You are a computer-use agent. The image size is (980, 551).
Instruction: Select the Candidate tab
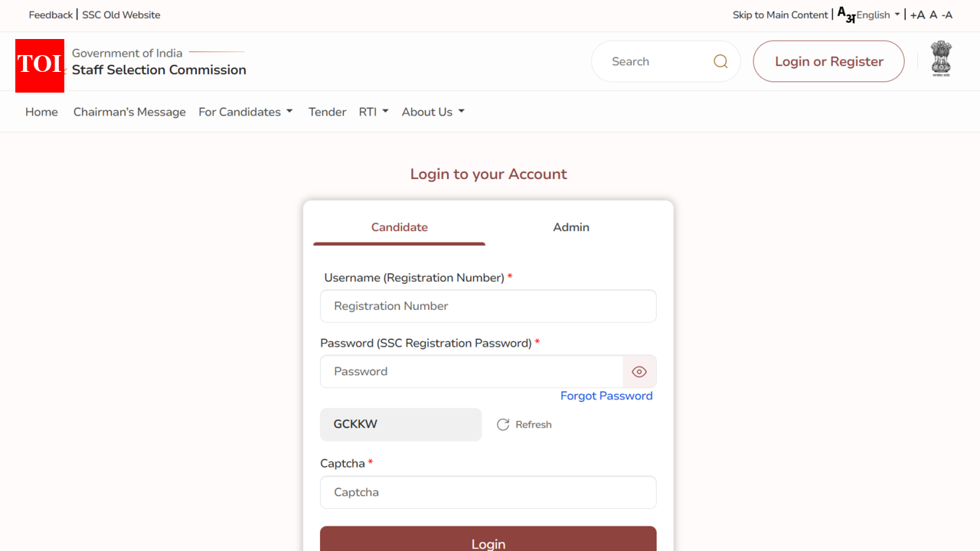[x=400, y=227]
